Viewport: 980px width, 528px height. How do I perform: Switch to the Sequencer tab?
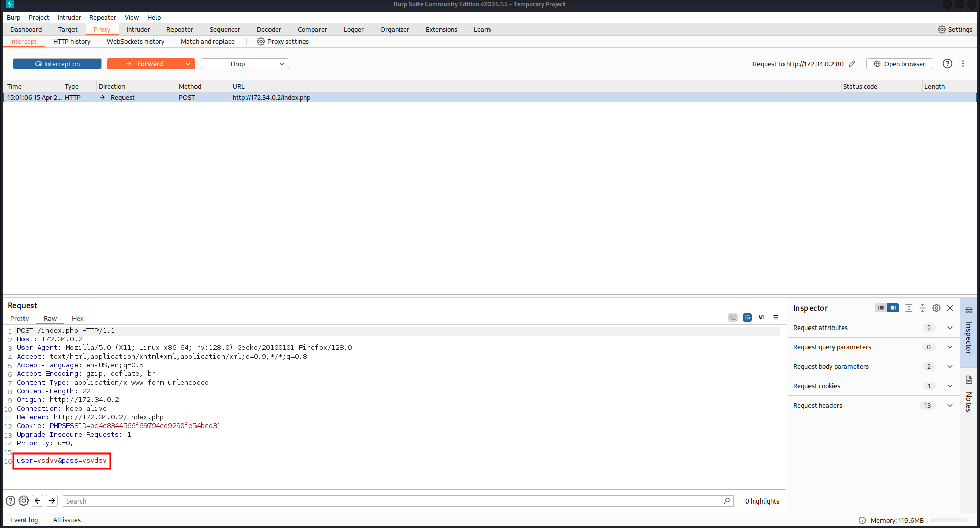225,29
